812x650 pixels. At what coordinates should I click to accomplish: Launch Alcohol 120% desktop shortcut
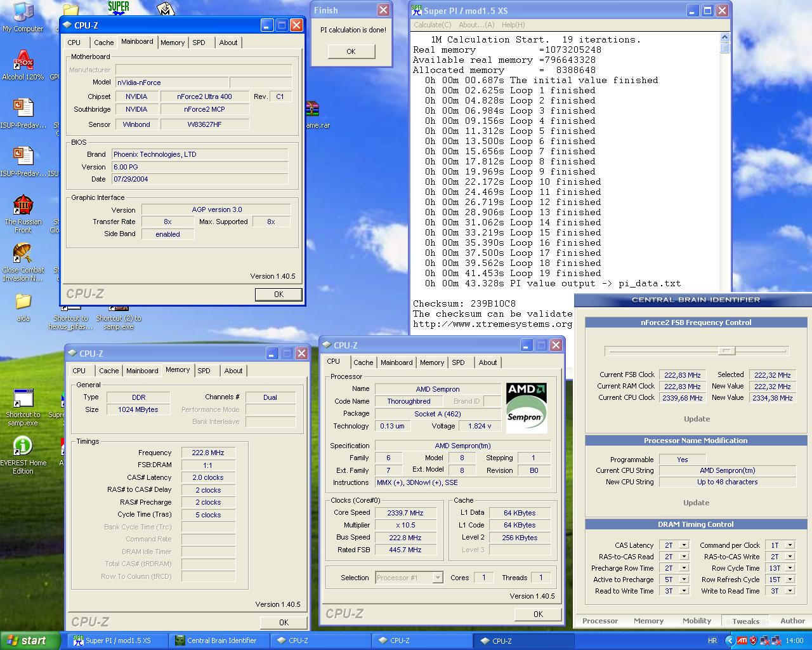(x=23, y=65)
